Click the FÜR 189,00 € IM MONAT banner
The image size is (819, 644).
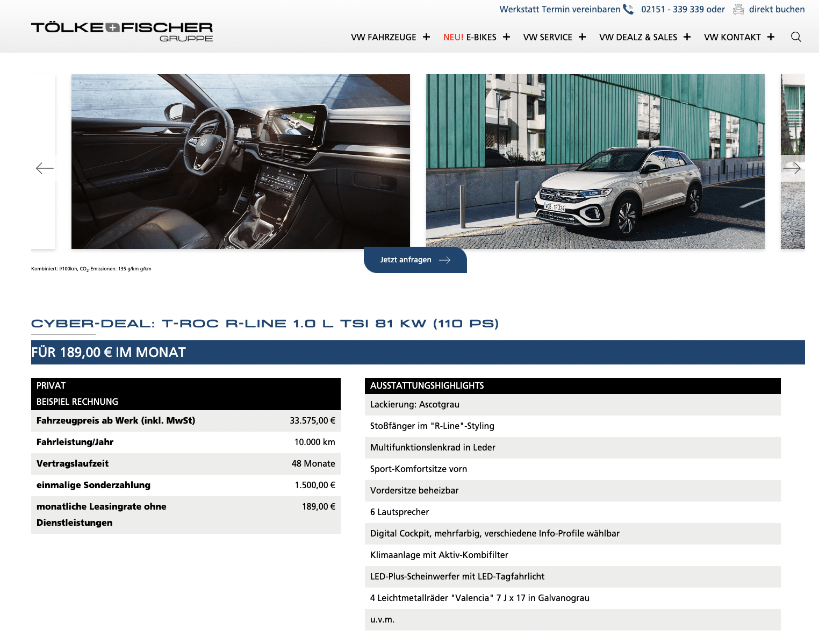(418, 352)
